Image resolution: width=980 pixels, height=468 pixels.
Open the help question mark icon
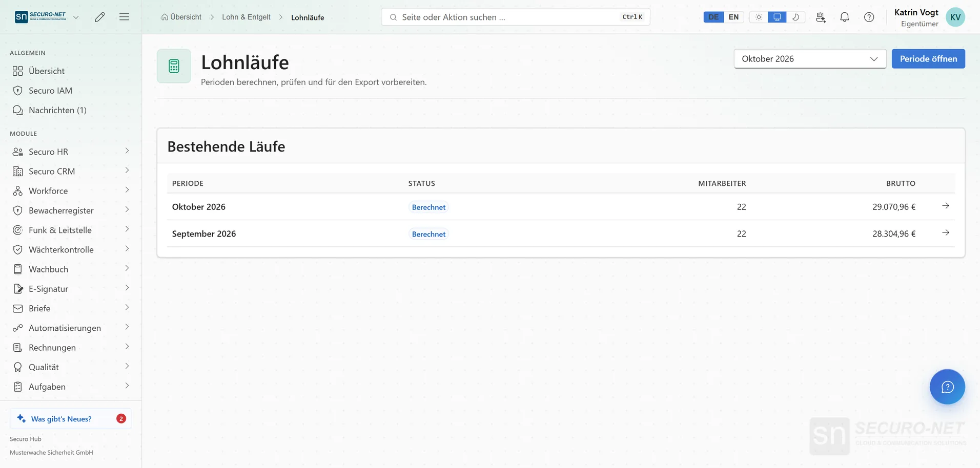pyautogui.click(x=869, y=17)
